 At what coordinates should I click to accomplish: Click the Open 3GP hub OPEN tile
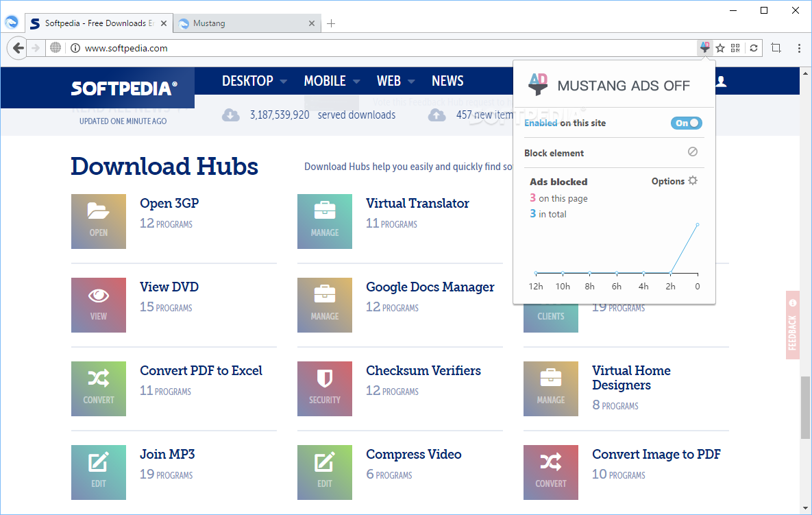[99, 221]
